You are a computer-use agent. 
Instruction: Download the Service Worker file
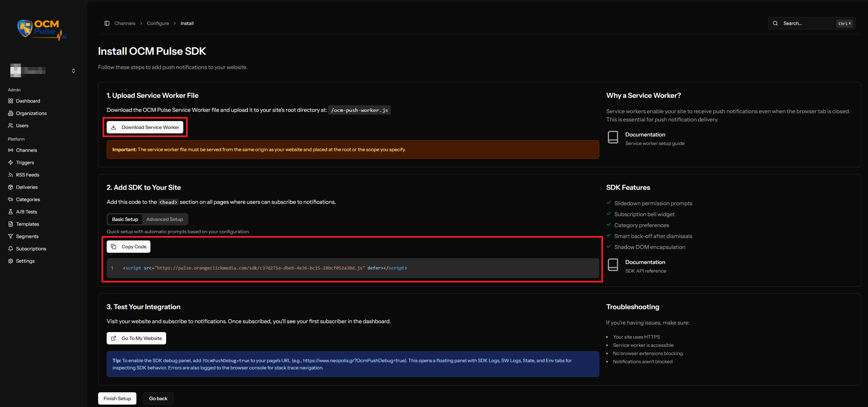tap(145, 127)
